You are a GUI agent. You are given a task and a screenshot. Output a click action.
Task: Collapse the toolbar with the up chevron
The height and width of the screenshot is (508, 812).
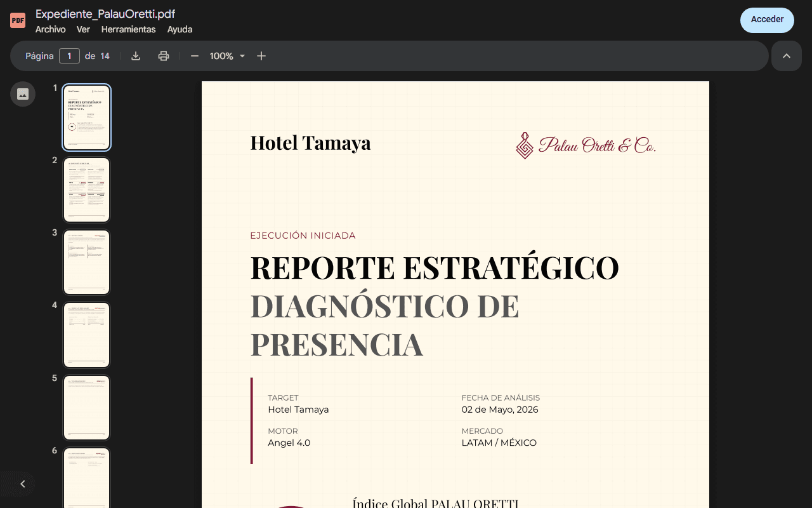787,56
